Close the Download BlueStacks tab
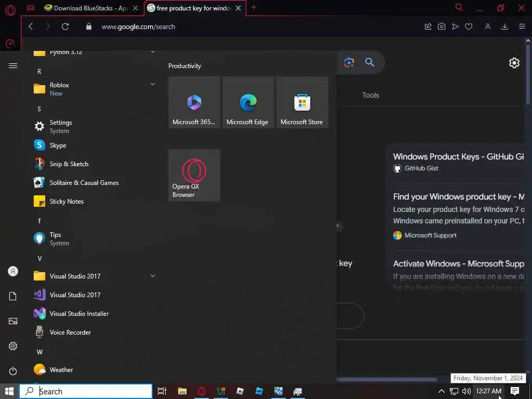The width and height of the screenshot is (532, 399). (x=136, y=8)
